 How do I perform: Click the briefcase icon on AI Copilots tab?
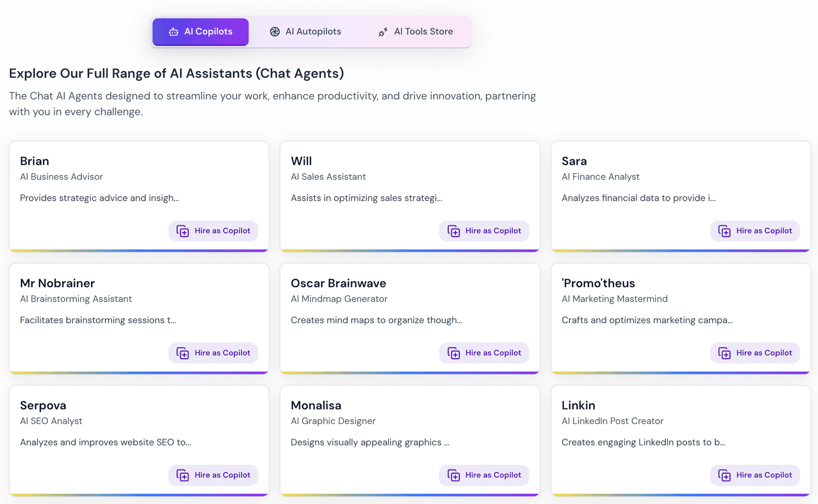173,32
